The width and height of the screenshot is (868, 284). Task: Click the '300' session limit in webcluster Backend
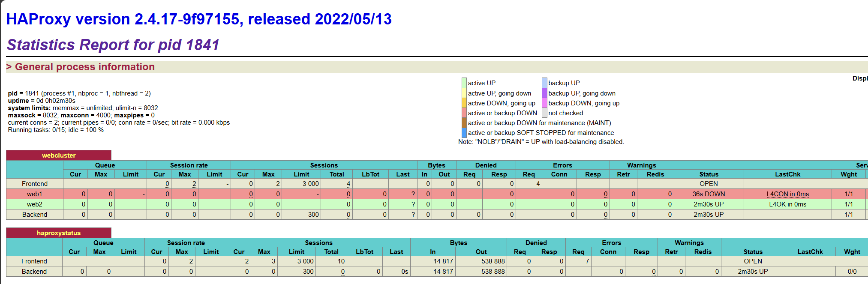pyautogui.click(x=313, y=215)
